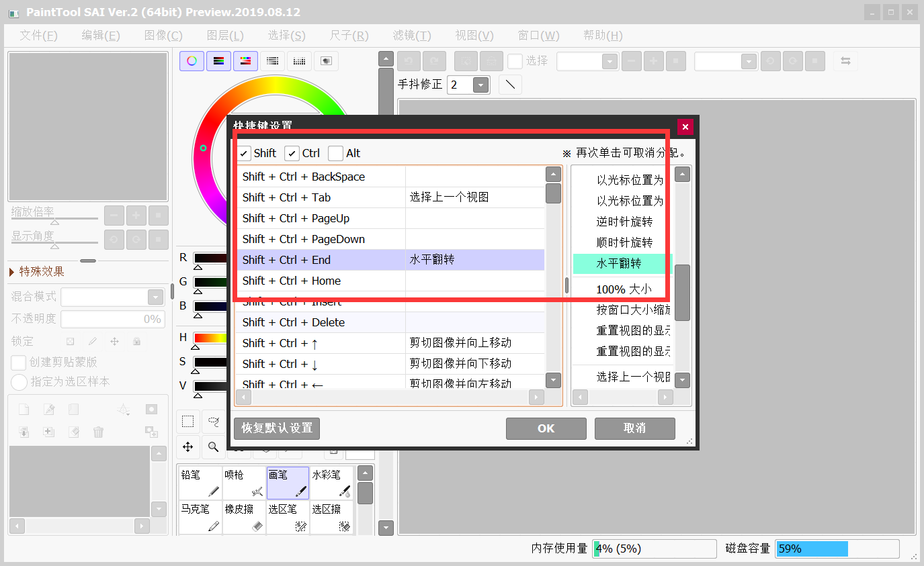The width and height of the screenshot is (924, 566).
Task: Open the 滤镜 menu
Action: click(x=412, y=36)
